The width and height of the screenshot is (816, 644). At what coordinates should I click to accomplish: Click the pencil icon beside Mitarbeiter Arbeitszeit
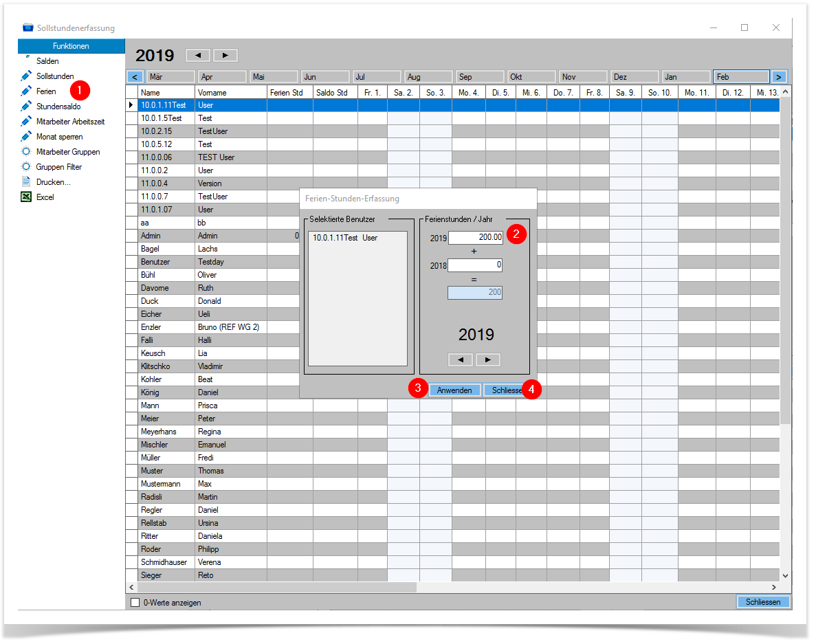(26, 121)
